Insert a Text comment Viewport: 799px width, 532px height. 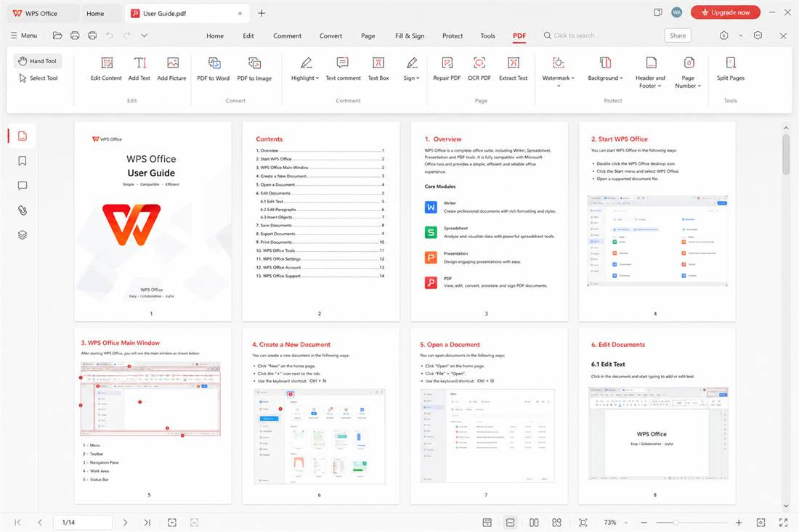(x=343, y=69)
